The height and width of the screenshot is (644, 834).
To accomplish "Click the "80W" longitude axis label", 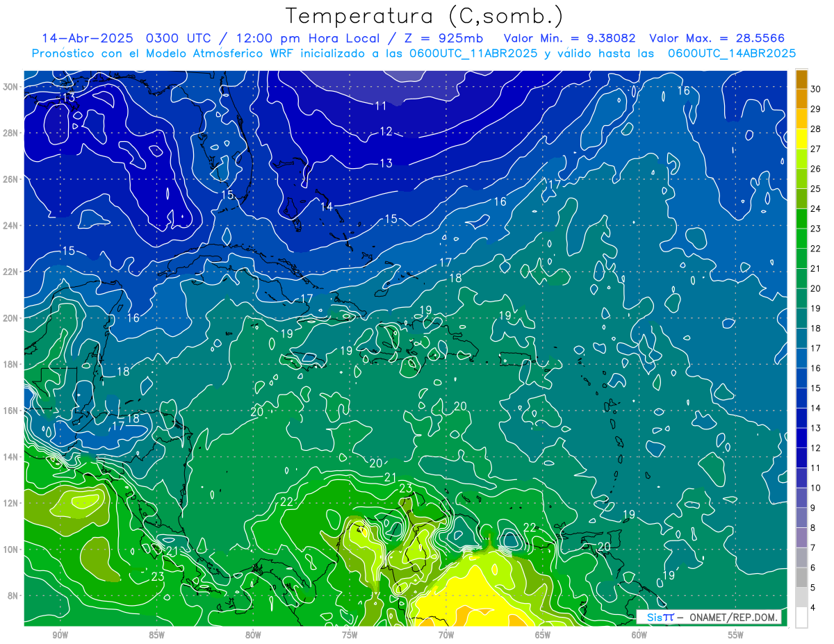I will click(253, 635).
